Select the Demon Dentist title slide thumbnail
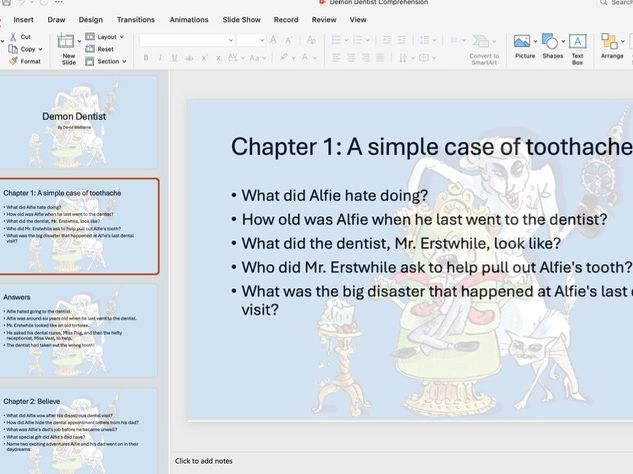Screen dimensions: 633x474 [x=78, y=122]
